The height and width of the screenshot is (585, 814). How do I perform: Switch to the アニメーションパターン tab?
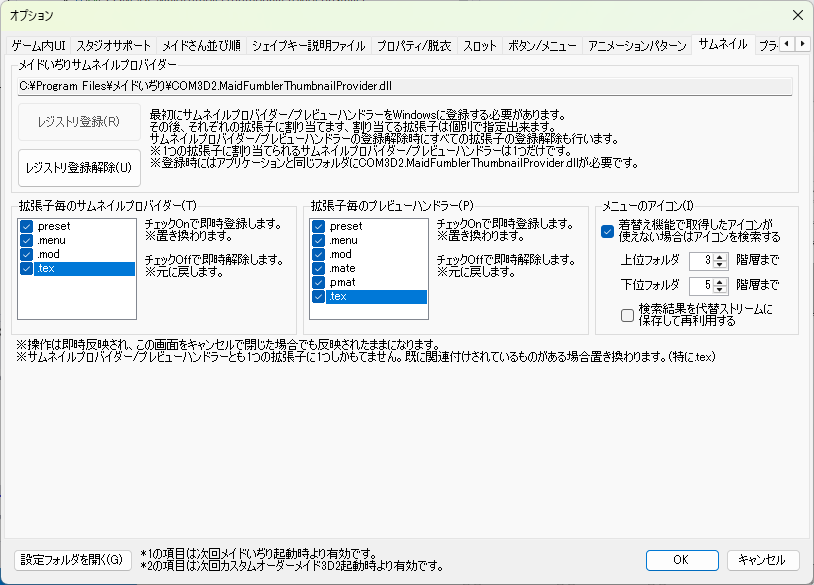637,45
